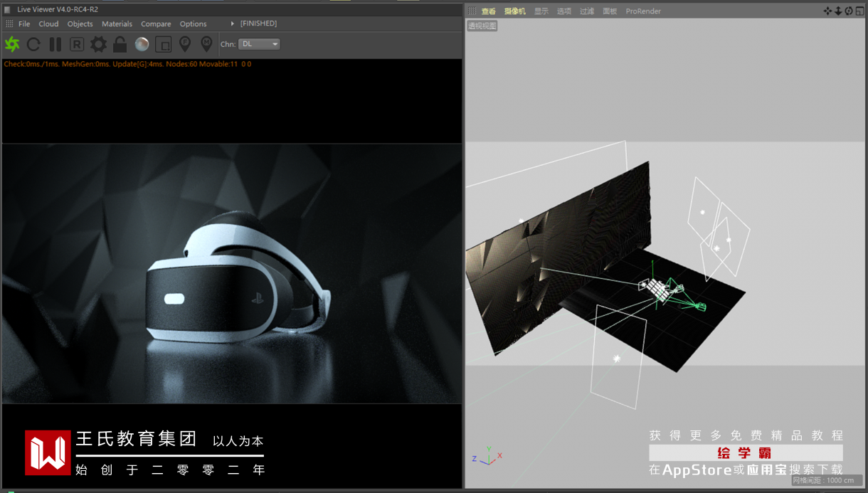Select the material picker M pin icon
The image size is (868, 493).
pos(206,44)
